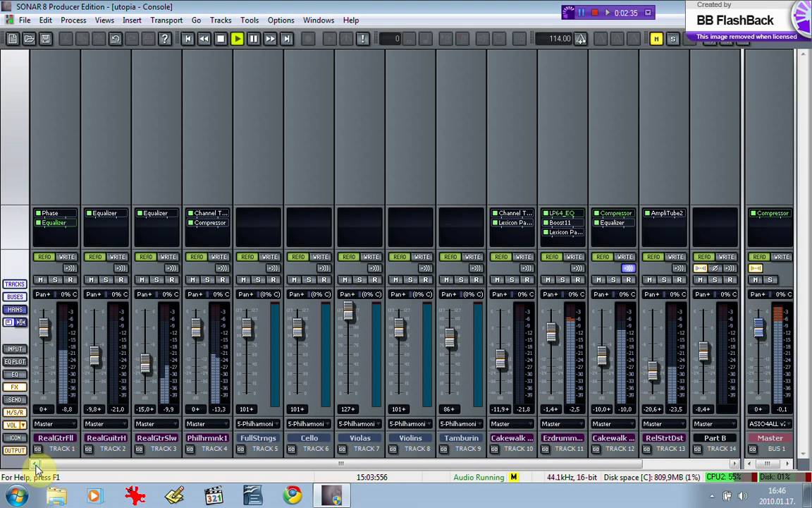
Task: Open Ezdrummer track output dropdown
Action: tap(562, 424)
